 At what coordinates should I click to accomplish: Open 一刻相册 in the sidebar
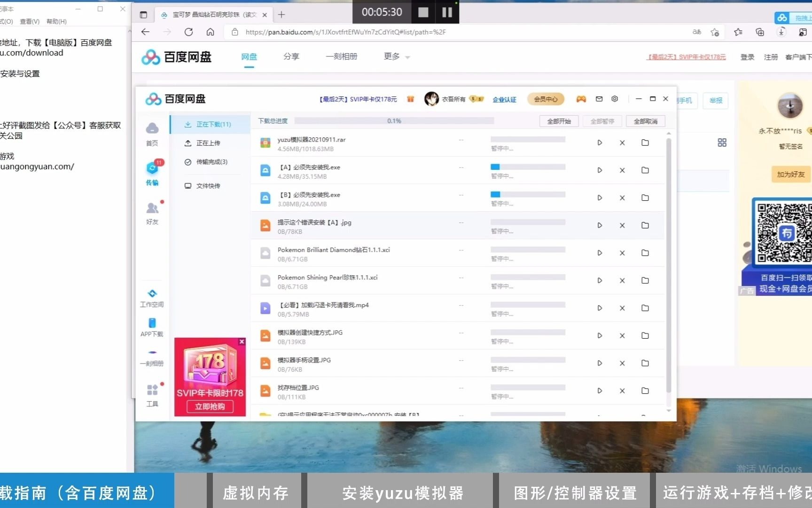(x=152, y=357)
